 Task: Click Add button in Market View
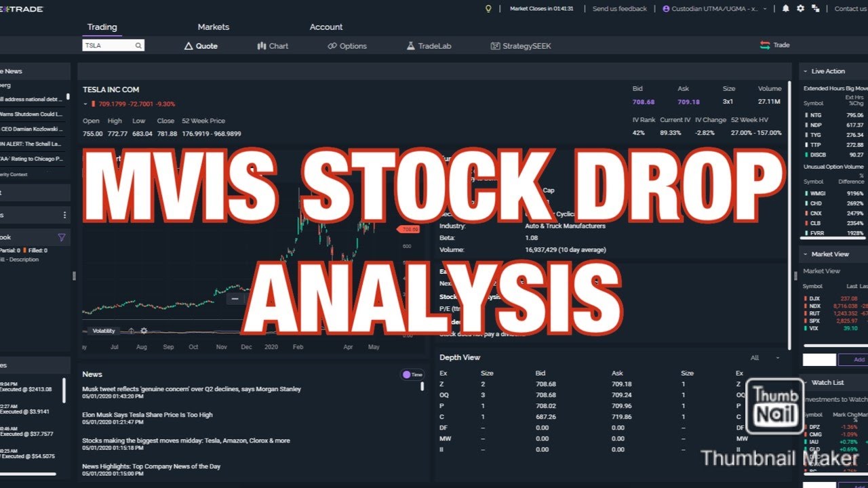pos(853,360)
